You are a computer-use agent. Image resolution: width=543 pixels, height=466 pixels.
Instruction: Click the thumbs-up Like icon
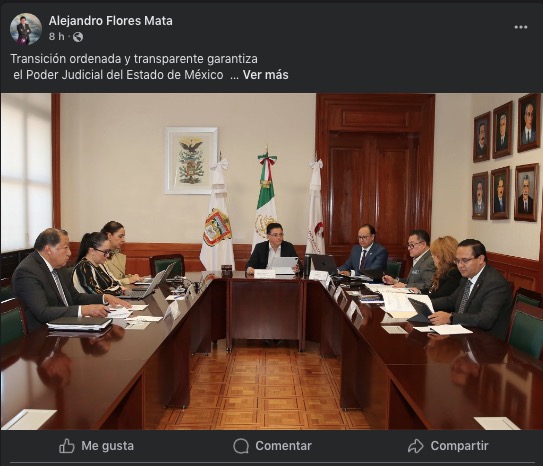[x=66, y=446]
